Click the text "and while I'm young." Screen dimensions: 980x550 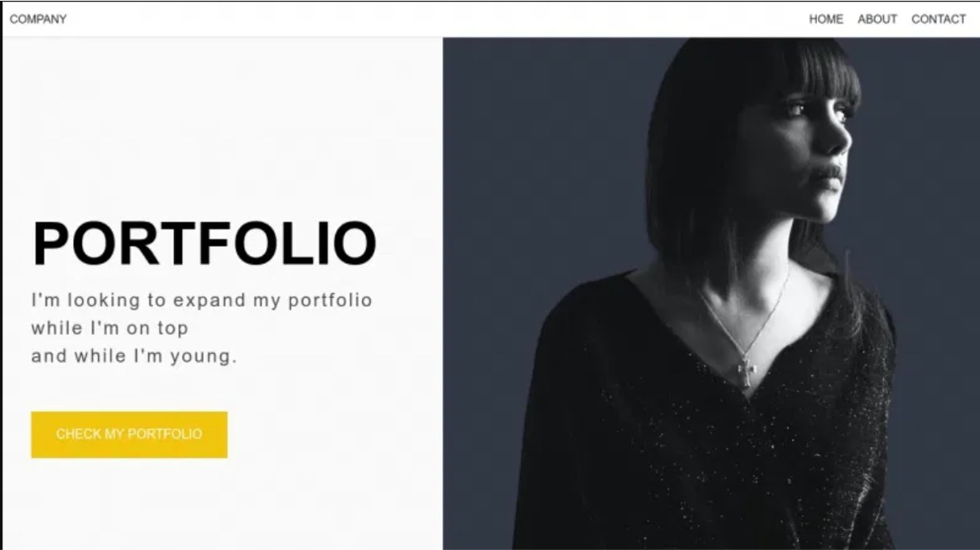click(134, 356)
